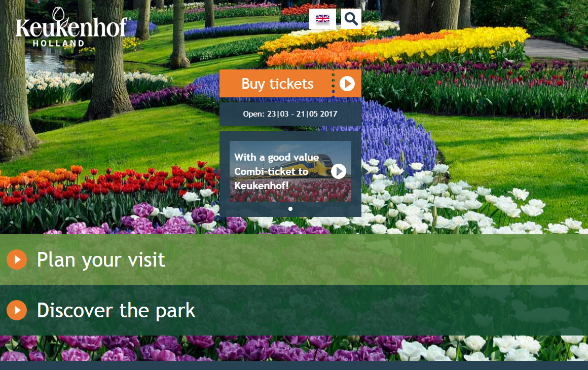
Task: Open the search magnifier icon
Action: point(351,19)
